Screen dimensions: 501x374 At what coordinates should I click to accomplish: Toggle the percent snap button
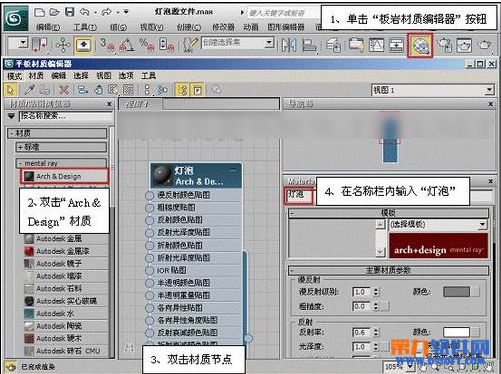(x=147, y=45)
